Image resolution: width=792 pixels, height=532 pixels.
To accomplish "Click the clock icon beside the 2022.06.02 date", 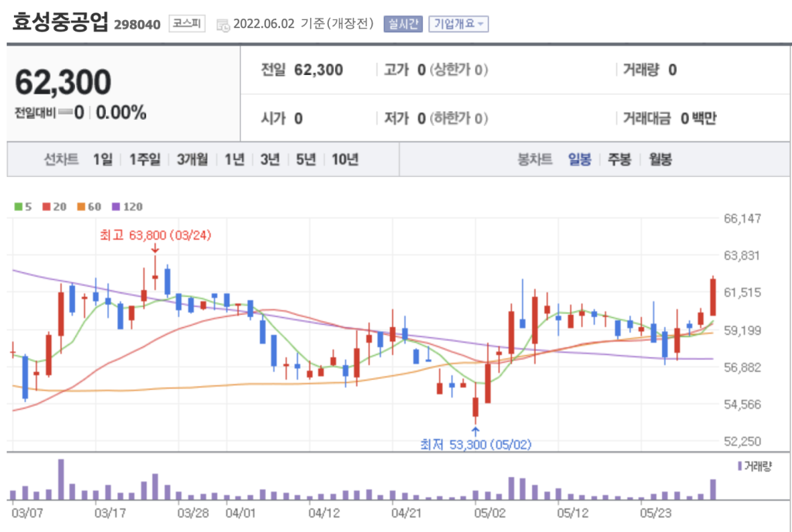I will [224, 24].
